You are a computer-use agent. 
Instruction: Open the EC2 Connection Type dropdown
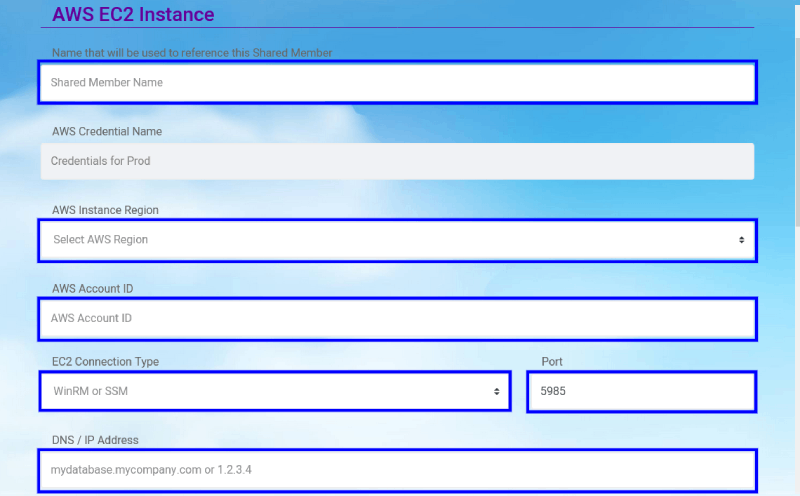click(x=275, y=391)
